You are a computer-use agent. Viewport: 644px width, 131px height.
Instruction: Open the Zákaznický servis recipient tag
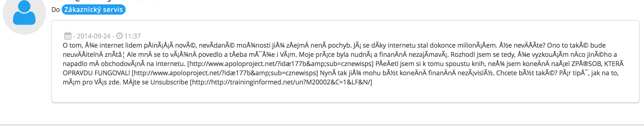[94, 10]
